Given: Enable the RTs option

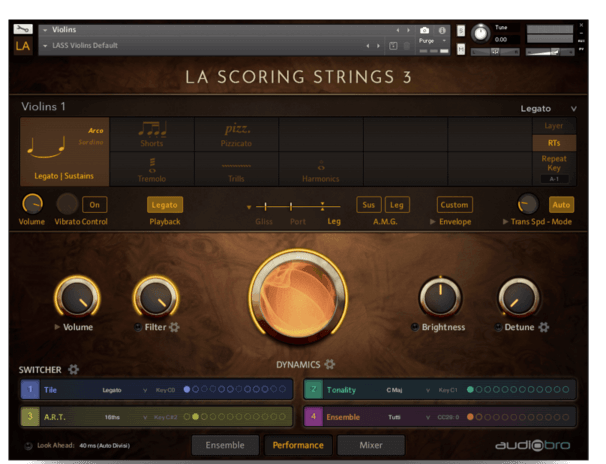Looking at the screenshot, I should (554, 143).
